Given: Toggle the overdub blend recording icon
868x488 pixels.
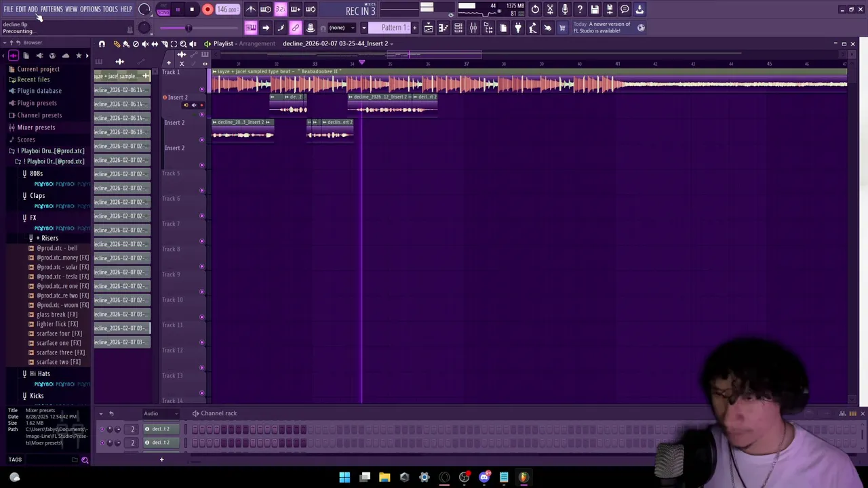Looking at the screenshot, I should tap(295, 9).
